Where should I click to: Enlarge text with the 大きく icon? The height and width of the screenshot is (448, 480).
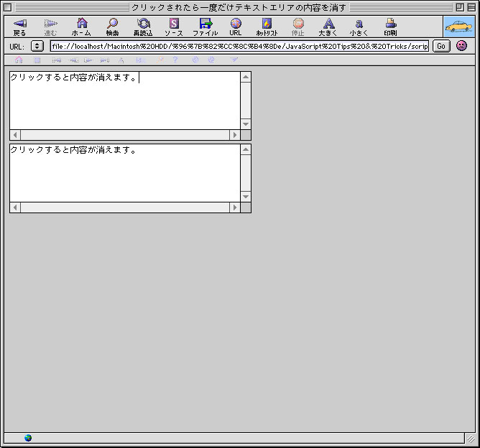pos(328,27)
